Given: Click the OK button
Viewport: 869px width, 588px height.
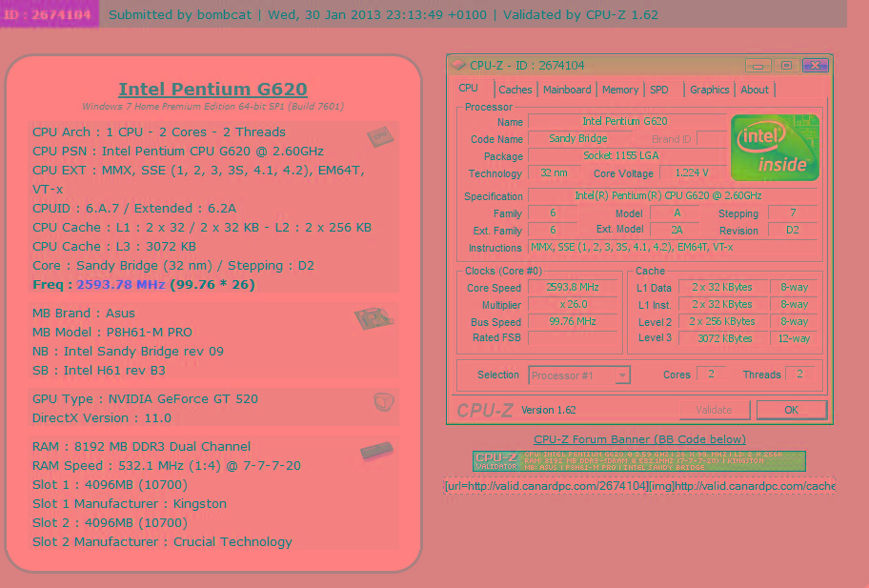Looking at the screenshot, I should 792,410.
